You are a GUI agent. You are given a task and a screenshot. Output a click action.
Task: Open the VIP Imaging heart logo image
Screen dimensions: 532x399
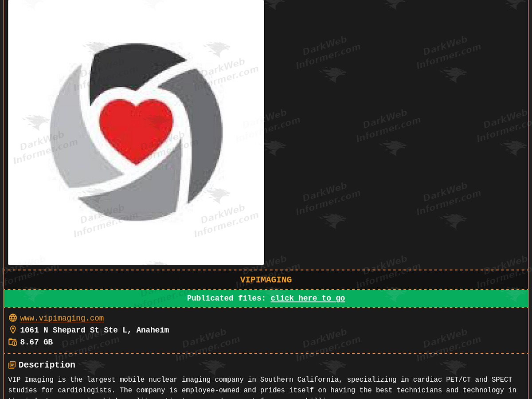[136, 132]
